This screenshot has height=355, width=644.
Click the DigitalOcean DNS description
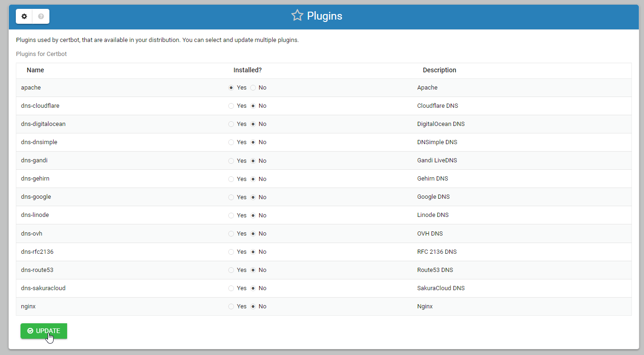pyautogui.click(x=441, y=124)
